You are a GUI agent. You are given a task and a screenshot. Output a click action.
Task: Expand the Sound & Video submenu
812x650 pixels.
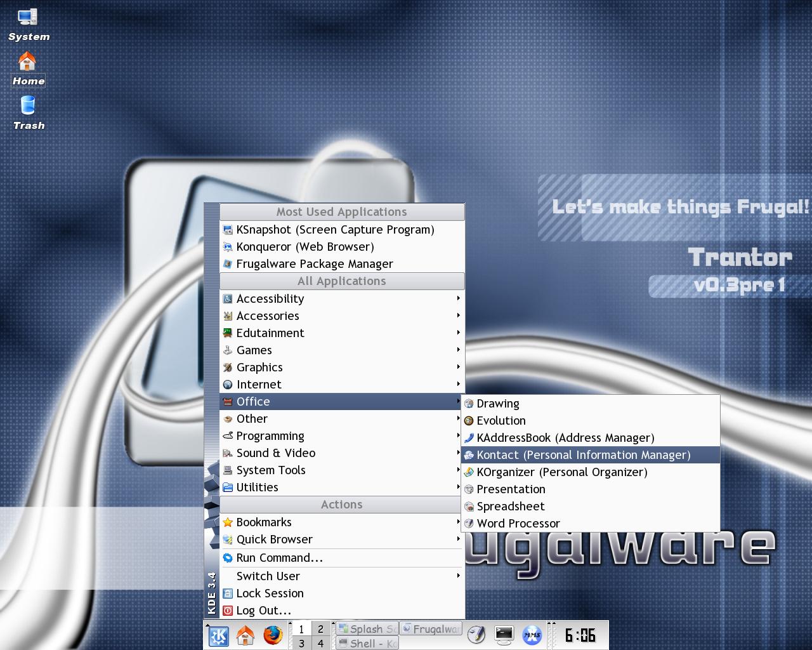click(342, 453)
